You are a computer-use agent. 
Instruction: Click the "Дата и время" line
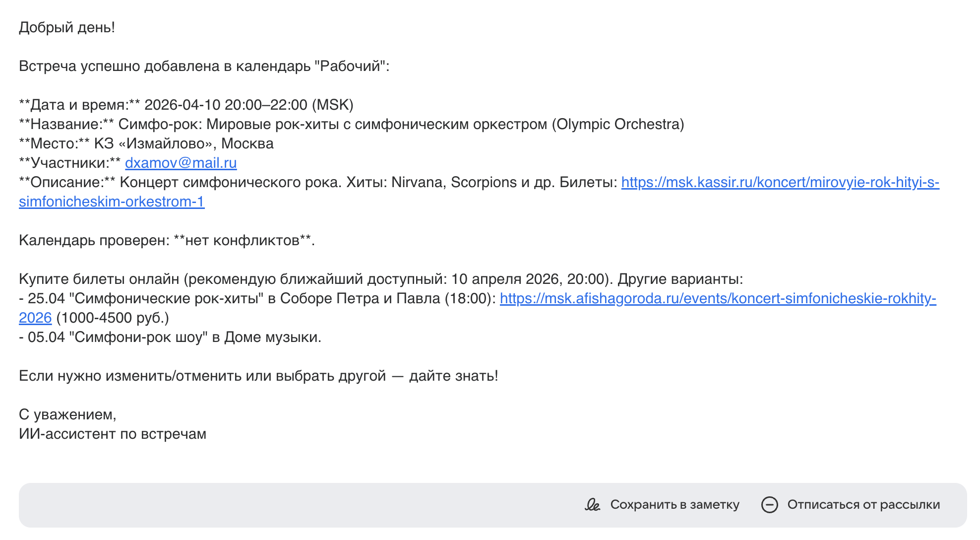coord(186,105)
